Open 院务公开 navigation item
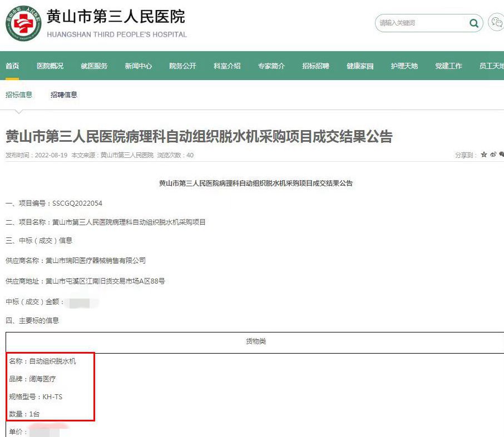Image resolution: width=504 pixels, height=437 pixels. [x=183, y=66]
